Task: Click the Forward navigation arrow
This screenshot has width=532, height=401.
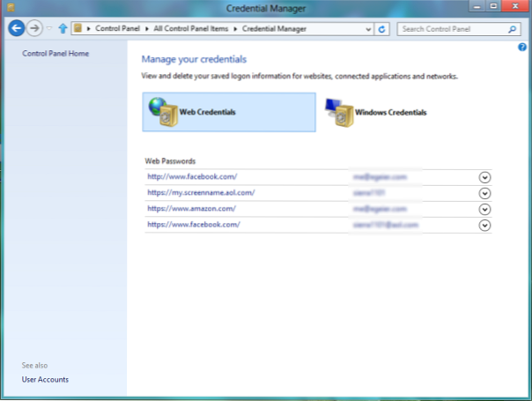Action: tap(34, 29)
